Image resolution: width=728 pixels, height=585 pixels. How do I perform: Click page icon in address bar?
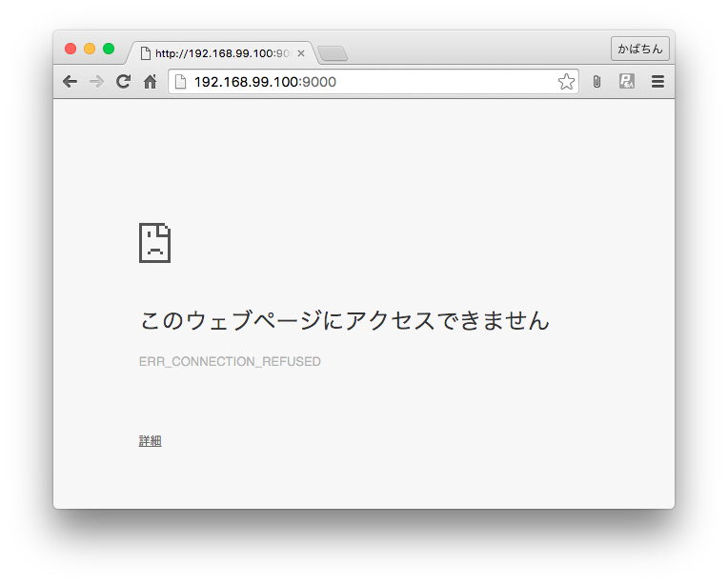(x=180, y=82)
